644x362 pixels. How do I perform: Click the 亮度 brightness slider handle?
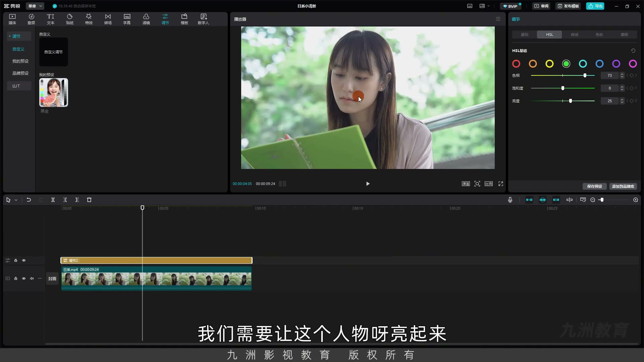[x=571, y=101]
